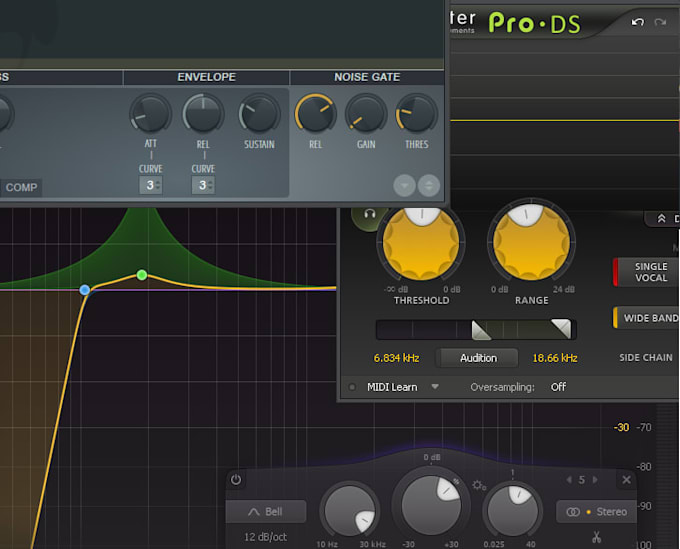Click the noise gate GAIN knob
The width and height of the screenshot is (680, 549).
click(366, 114)
